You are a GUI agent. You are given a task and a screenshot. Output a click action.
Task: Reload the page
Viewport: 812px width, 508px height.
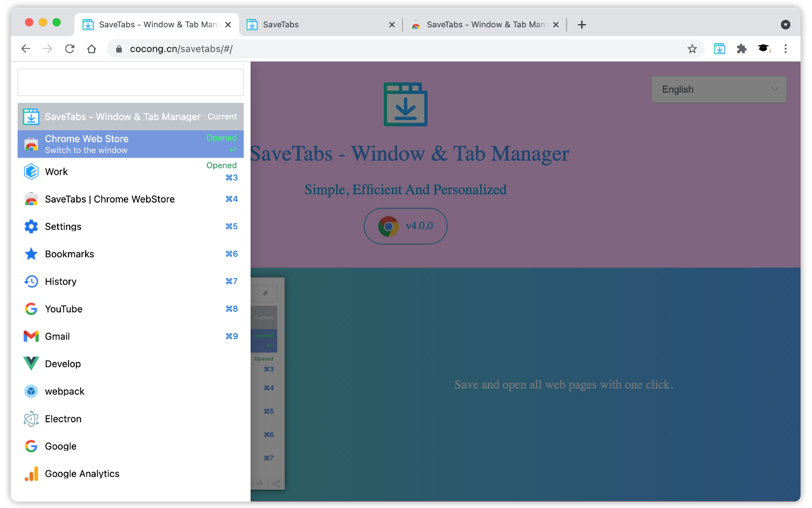[x=70, y=49]
